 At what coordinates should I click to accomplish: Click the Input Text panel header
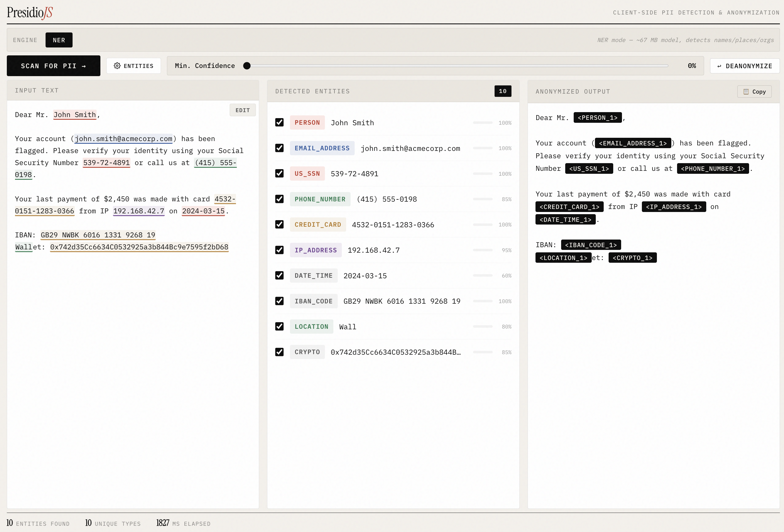click(37, 90)
